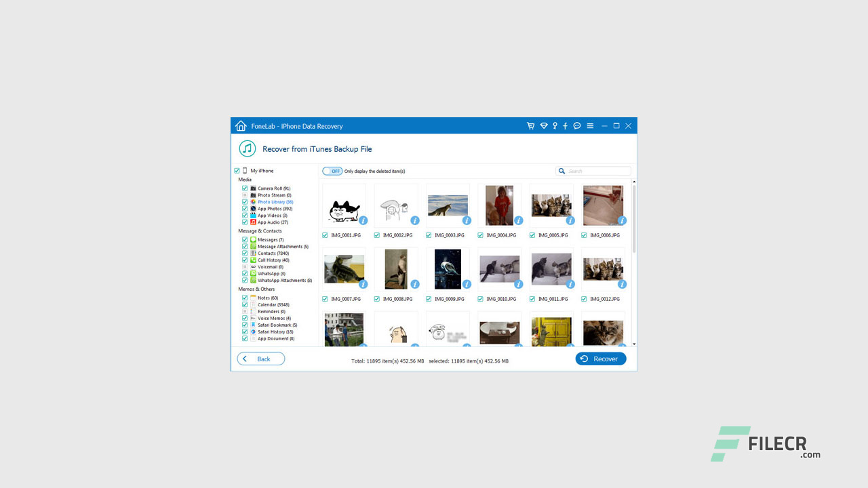The height and width of the screenshot is (488, 868).
Task: Open Safari History (18) category
Action: pyautogui.click(x=275, y=332)
